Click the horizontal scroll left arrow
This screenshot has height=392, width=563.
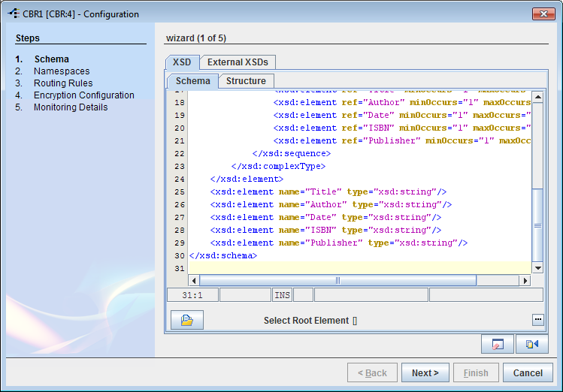tap(194, 280)
